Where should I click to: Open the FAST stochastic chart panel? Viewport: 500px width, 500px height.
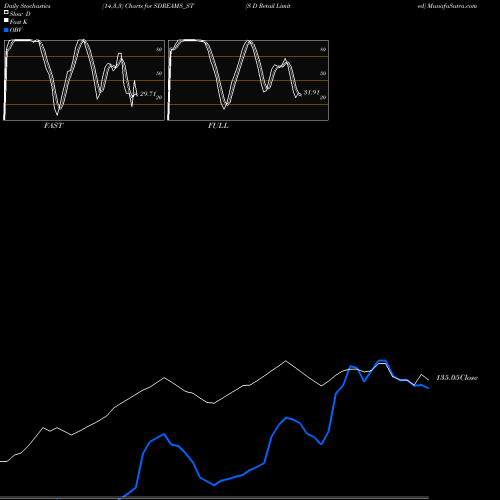tap(84, 80)
